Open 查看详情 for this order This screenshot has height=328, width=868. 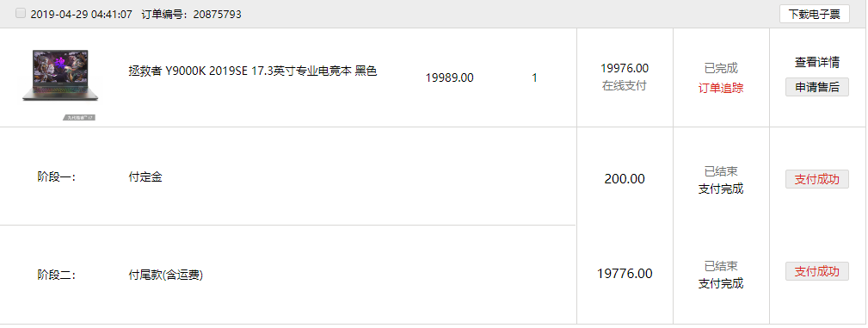coord(817,63)
